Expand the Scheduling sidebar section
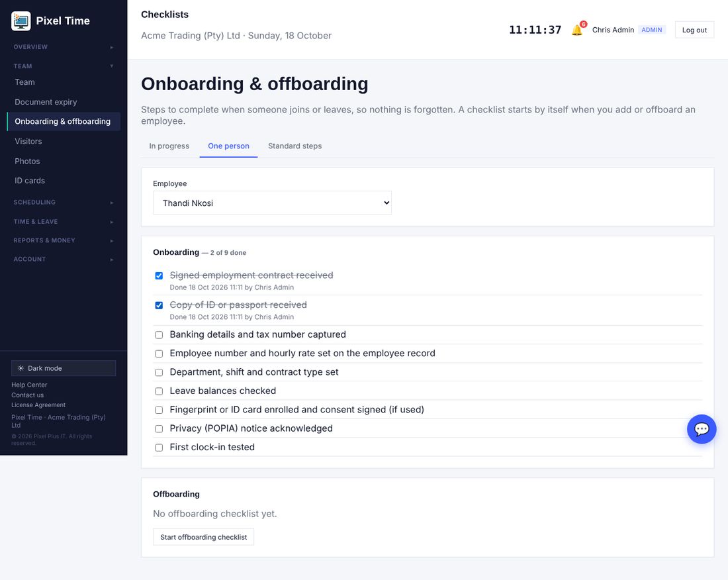This screenshot has width=728, height=580. click(64, 203)
